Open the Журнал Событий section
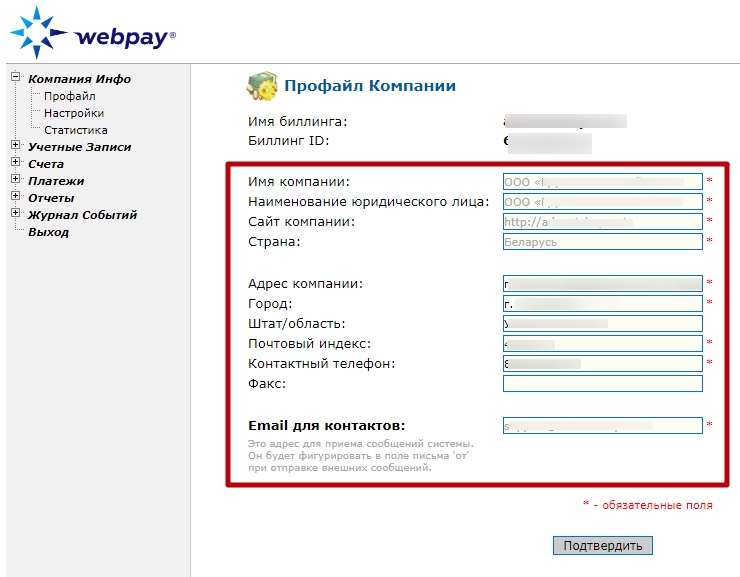The height and width of the screenshot is (577, 740). 82,215
